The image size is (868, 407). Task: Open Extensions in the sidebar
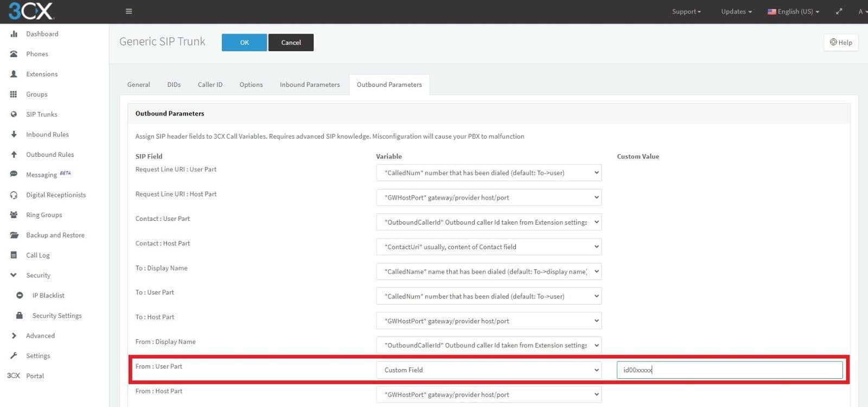pos(42,74)
